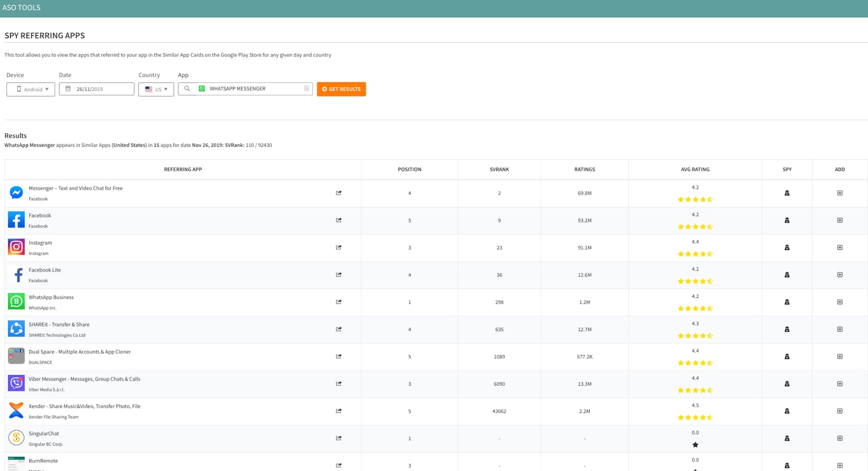
Task: Open external link for Dual Space row
Action: [339, 357]
